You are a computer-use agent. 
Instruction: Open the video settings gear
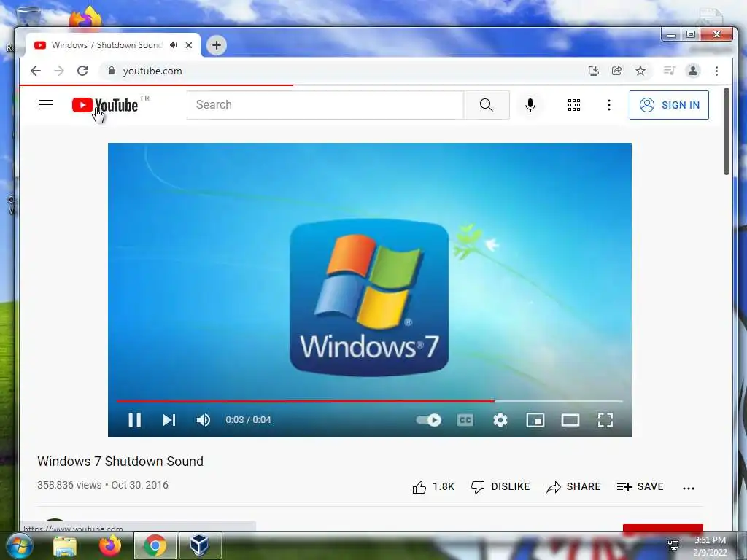tap(500, 420)
